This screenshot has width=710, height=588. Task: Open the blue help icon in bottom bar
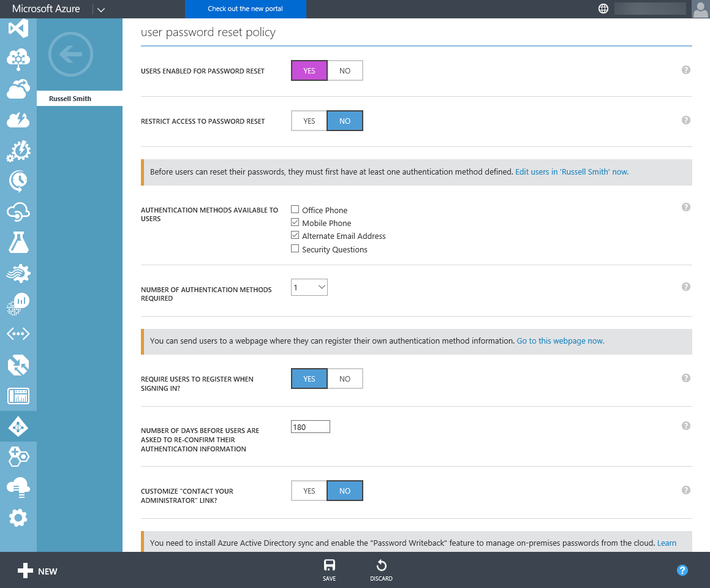tap(682, 570)
